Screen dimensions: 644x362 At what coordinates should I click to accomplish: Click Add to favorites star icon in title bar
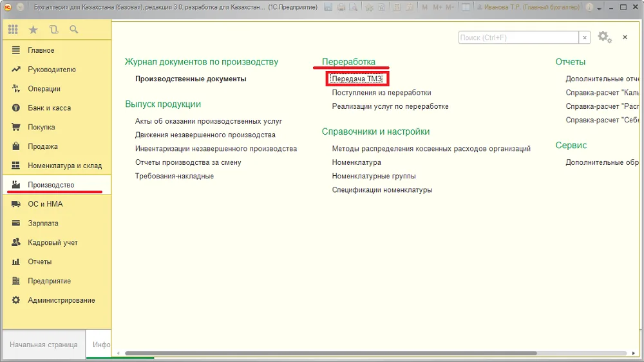click(x=369, y=7)
